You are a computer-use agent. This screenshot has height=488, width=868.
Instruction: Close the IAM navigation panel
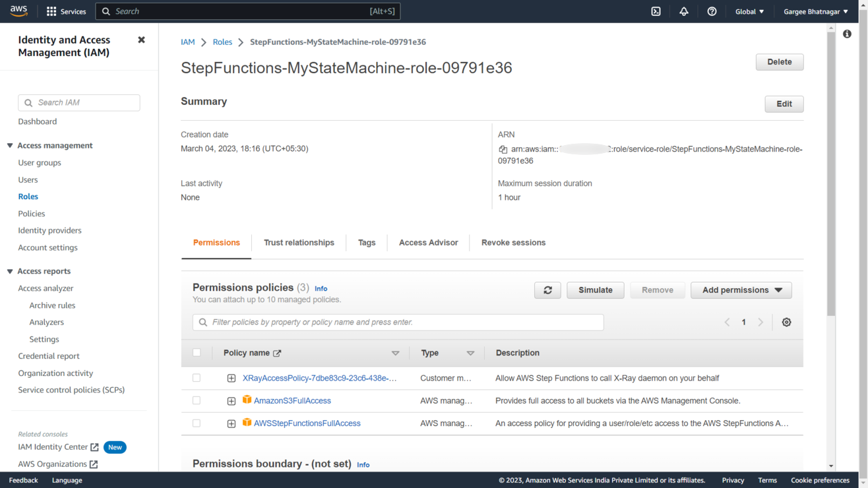click(141, 40)
